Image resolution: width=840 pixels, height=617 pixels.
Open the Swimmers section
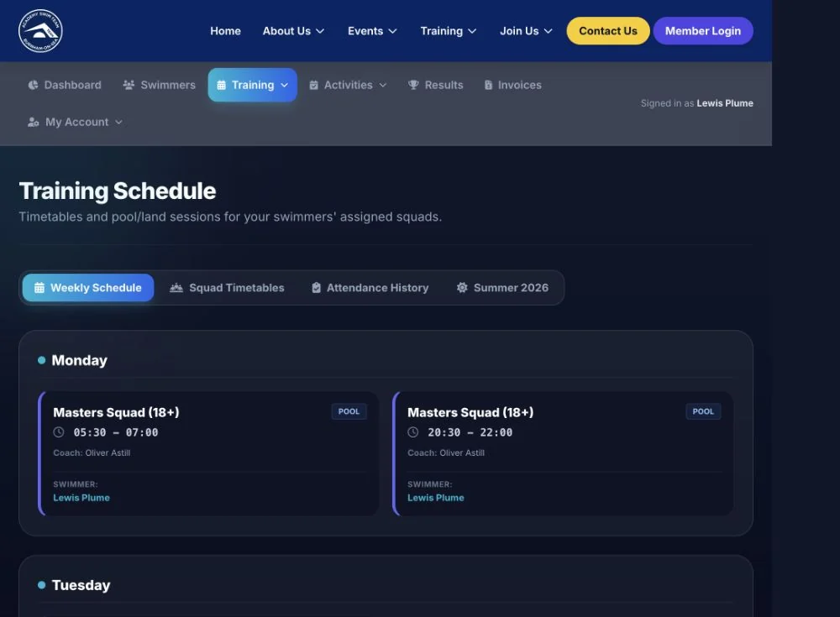tap(159, 85)
